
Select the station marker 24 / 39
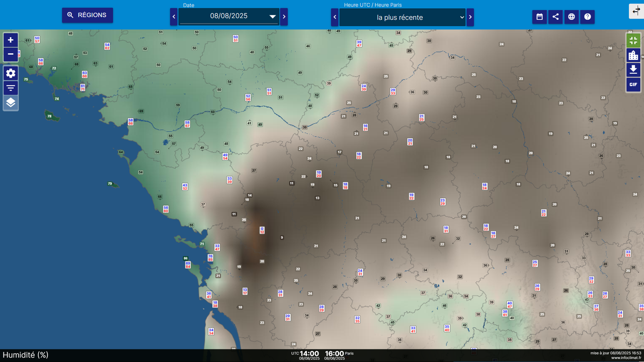[x=364, y=87]
